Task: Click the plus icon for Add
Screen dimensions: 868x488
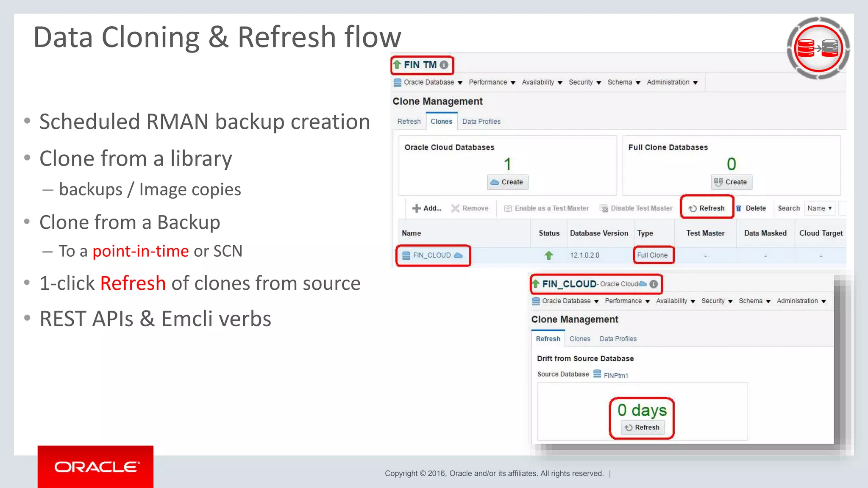Action: 417,208
